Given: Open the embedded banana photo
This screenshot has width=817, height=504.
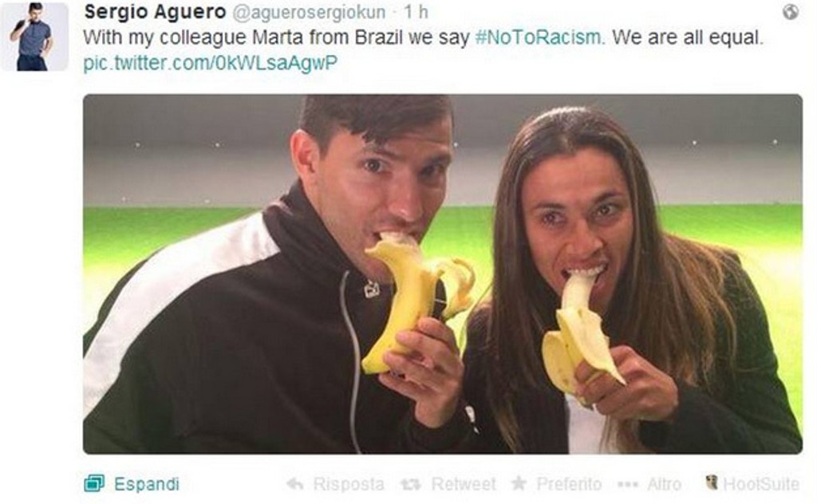Looking at the screenshot, I should point(443,274).
